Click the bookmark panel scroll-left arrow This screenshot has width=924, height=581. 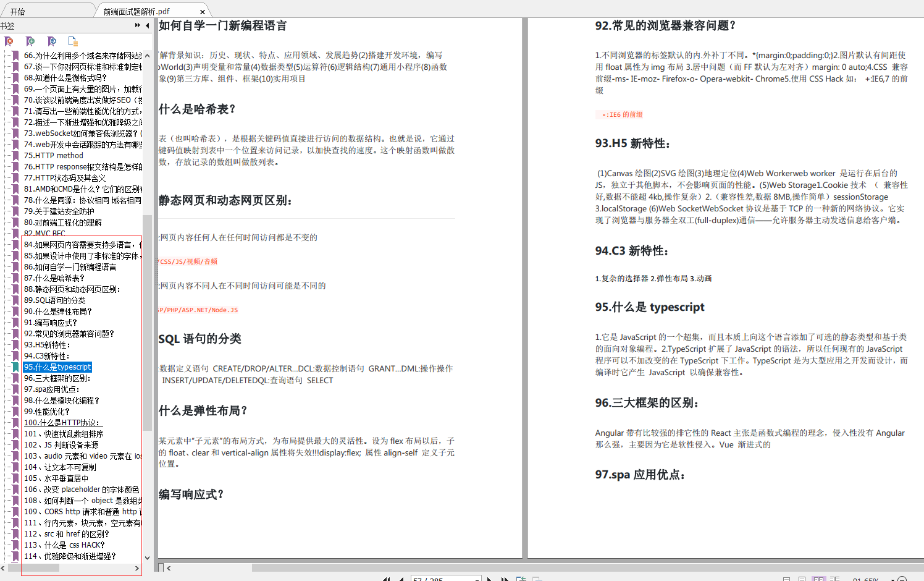(x=3, y=568)
